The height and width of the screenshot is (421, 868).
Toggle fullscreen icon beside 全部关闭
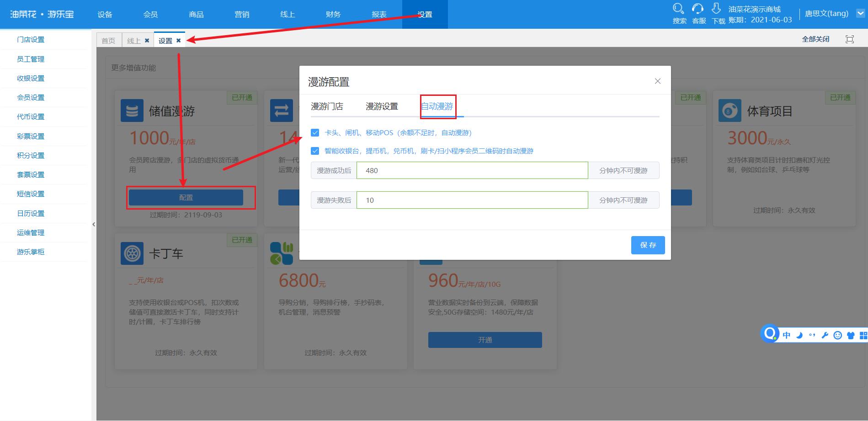click(850, 39)
